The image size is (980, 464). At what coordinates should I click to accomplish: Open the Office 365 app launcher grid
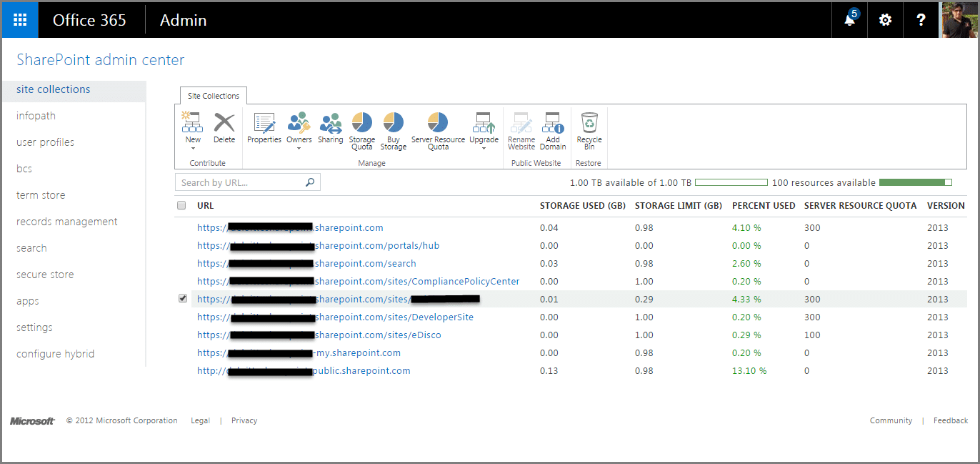pyautogui.click(x=20, y=20)
